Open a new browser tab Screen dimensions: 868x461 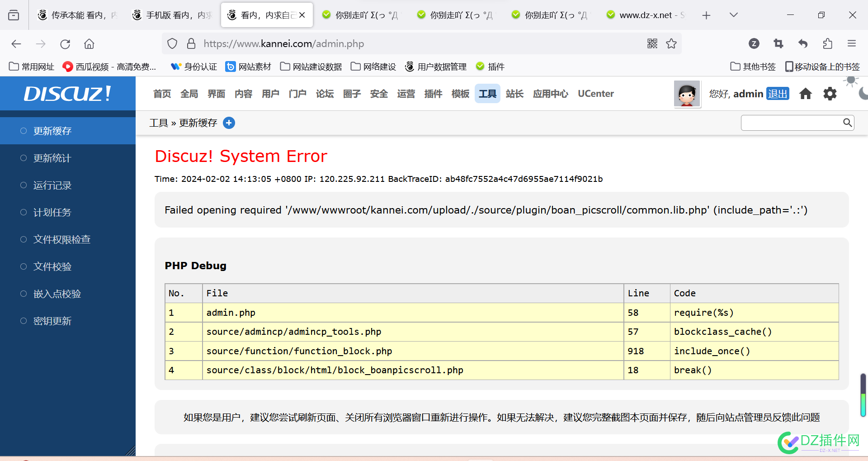click(706, 15)
